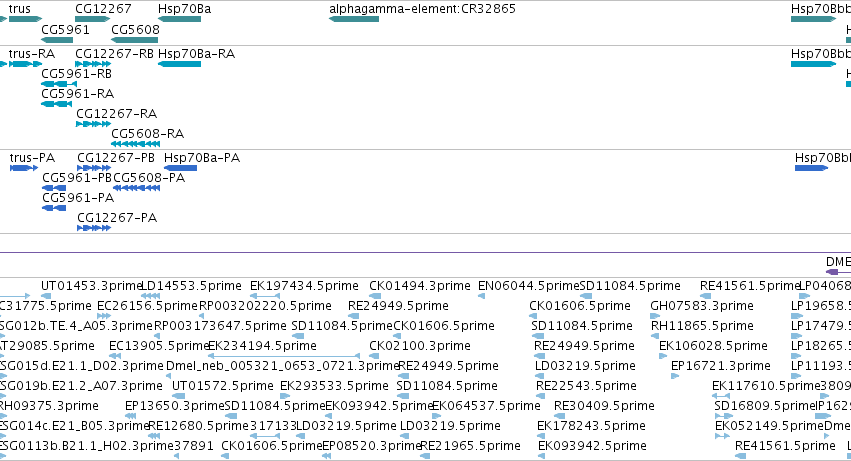The image size is (851, 461).
Task: Click the SD16809.5prime label
Action: pos(765,406)
